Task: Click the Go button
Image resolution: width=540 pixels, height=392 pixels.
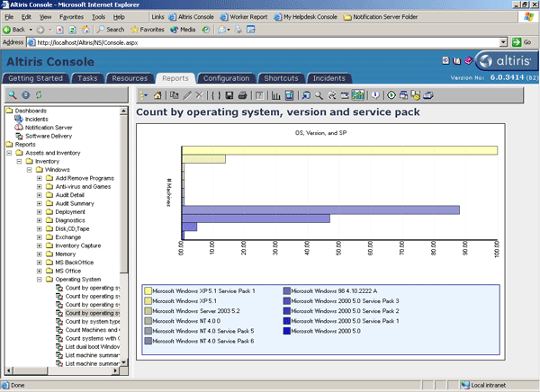Action: tap(522, 42)
